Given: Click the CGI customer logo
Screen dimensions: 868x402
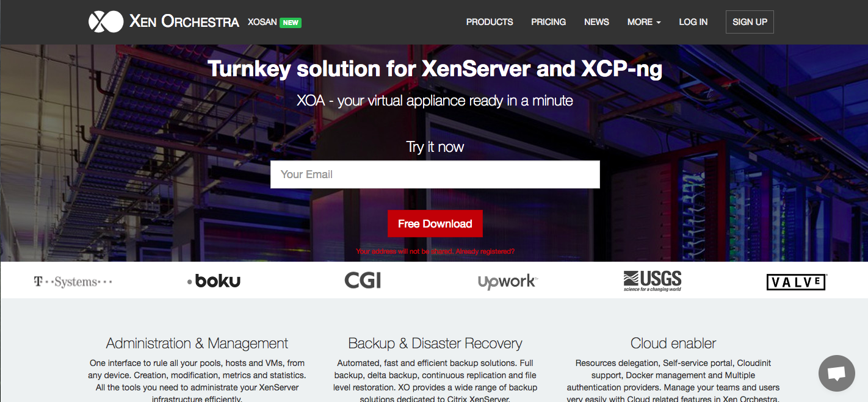Looking at the screenshot, I should (363, 281).
